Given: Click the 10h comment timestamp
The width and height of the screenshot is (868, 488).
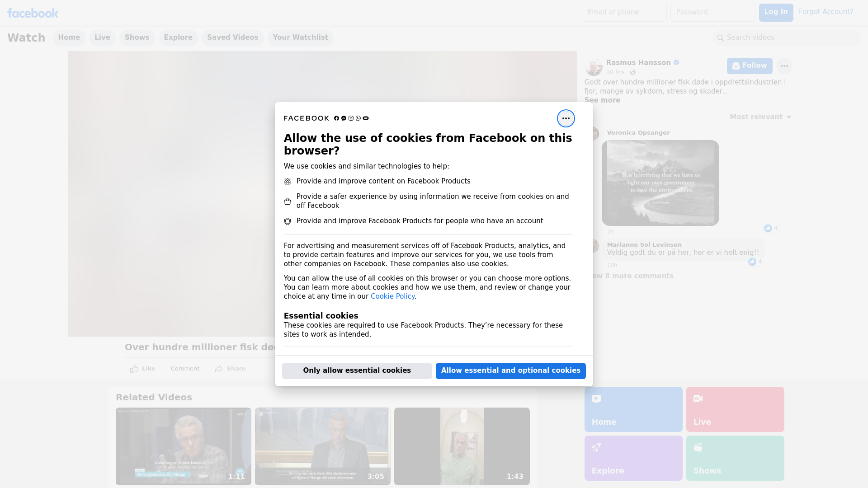Looking at the screenshot, I should click(612, 265).
